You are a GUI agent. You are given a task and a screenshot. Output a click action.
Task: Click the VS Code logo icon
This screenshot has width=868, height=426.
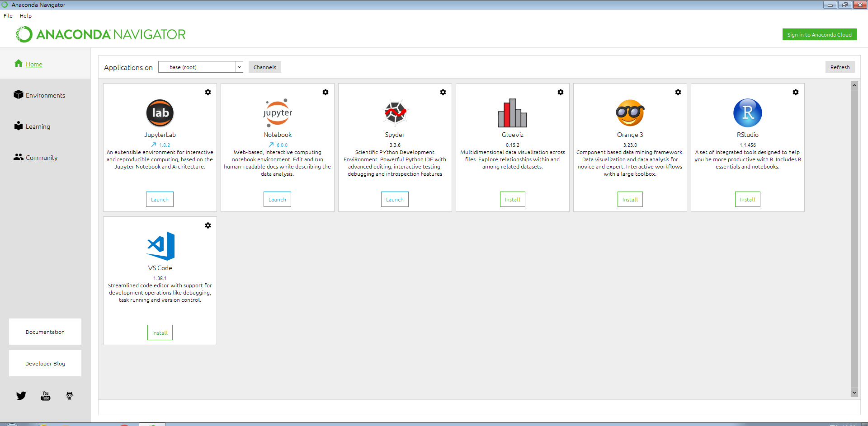[160, 246]
